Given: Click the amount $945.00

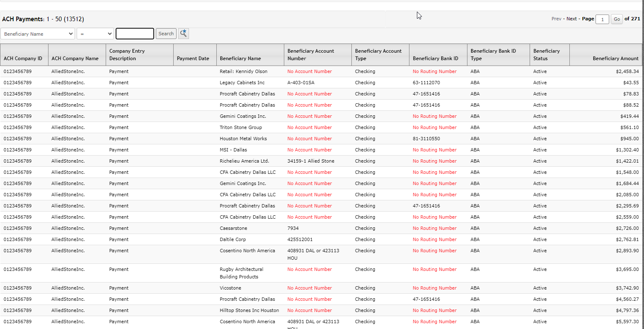Looking at the screenshot, I should pos(630,139).
